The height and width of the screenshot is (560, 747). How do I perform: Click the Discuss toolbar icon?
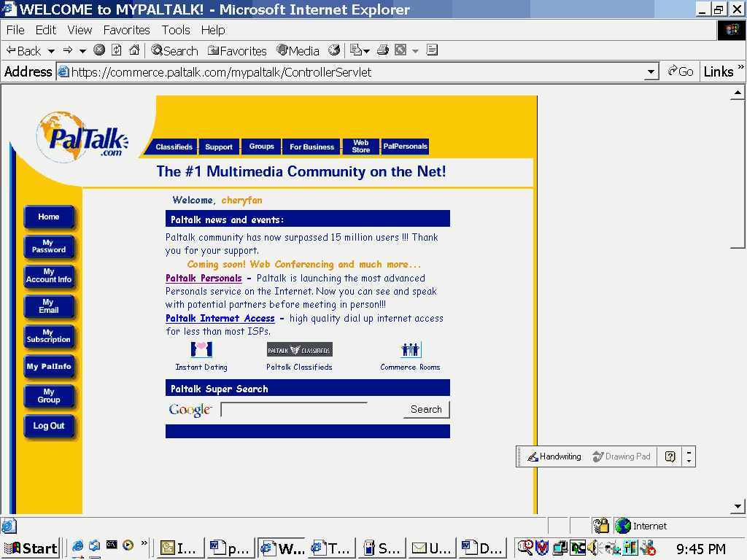tap(432, 50)
